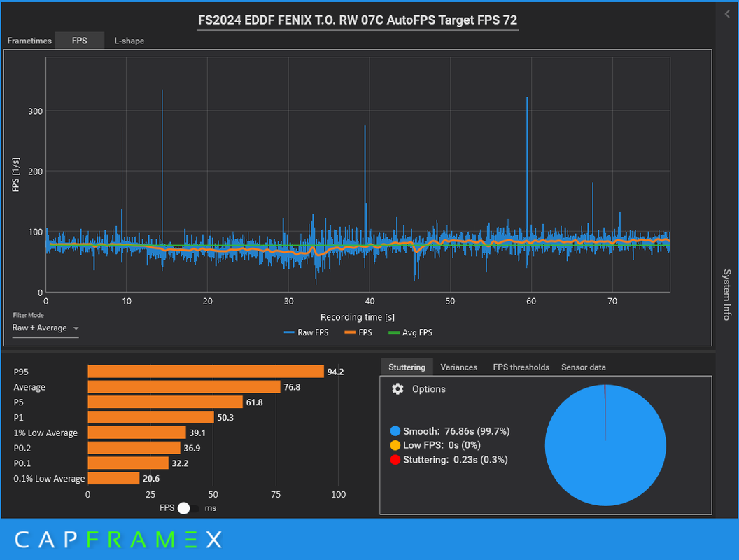Click the Options label
Image resolution: width=739 pixels, height=560 pixels.
(x=428, y=389)
